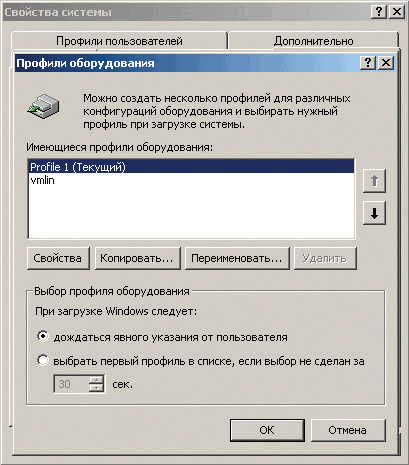Click help icon in Свойства системы title
The image size is (409, 465).
click(379, 12)
